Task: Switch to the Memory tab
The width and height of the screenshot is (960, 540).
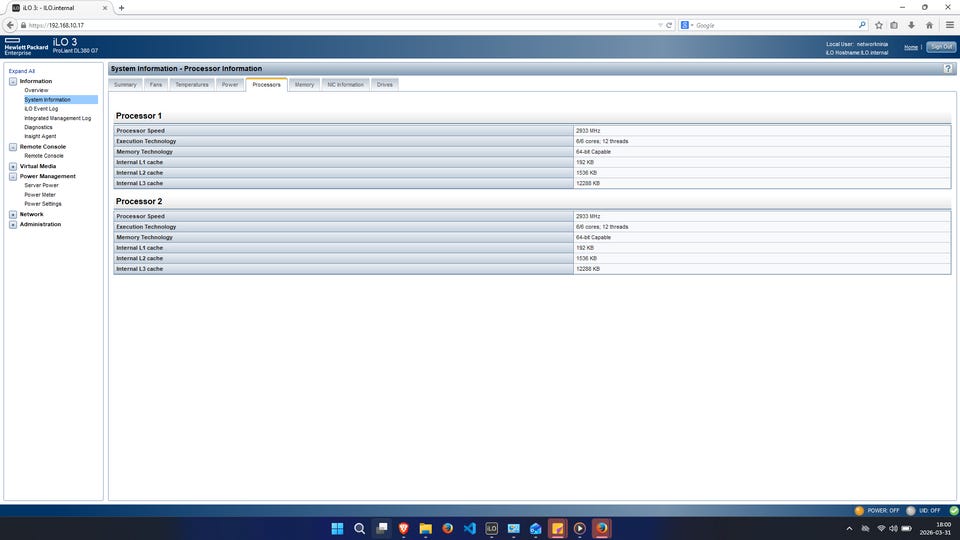Action: tap(304, 85)
